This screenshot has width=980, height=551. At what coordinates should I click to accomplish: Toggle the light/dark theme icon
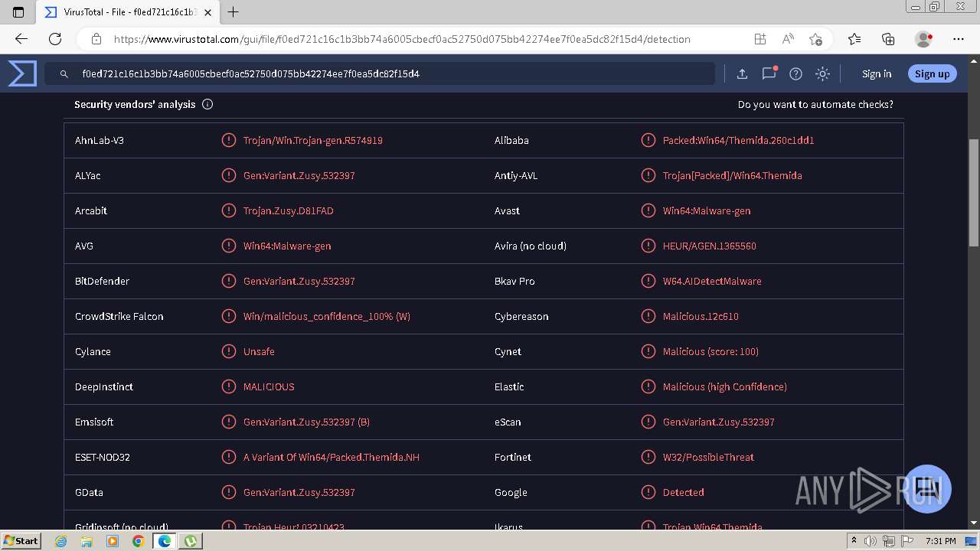(x=822, y=73)
